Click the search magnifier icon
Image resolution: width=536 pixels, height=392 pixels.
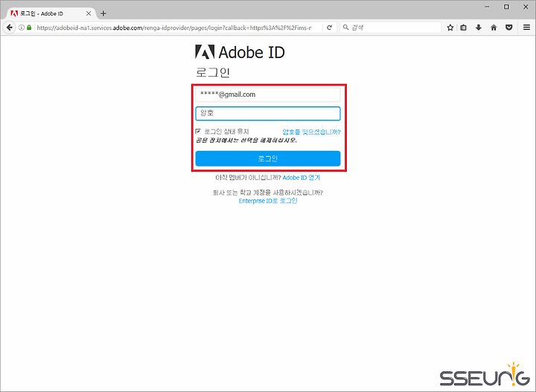point(345,28)
